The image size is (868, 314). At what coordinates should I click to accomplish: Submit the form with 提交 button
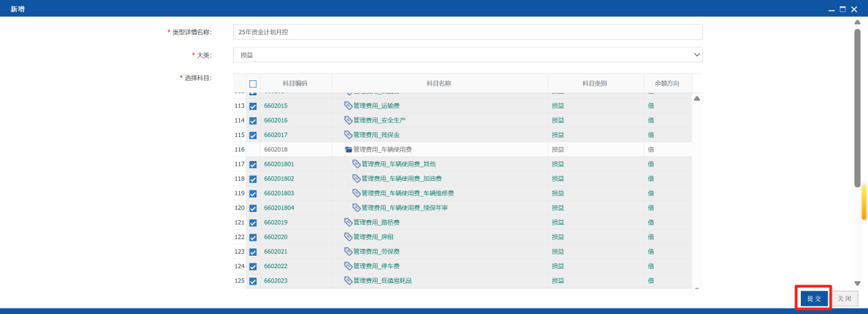[x=814, y=298]
